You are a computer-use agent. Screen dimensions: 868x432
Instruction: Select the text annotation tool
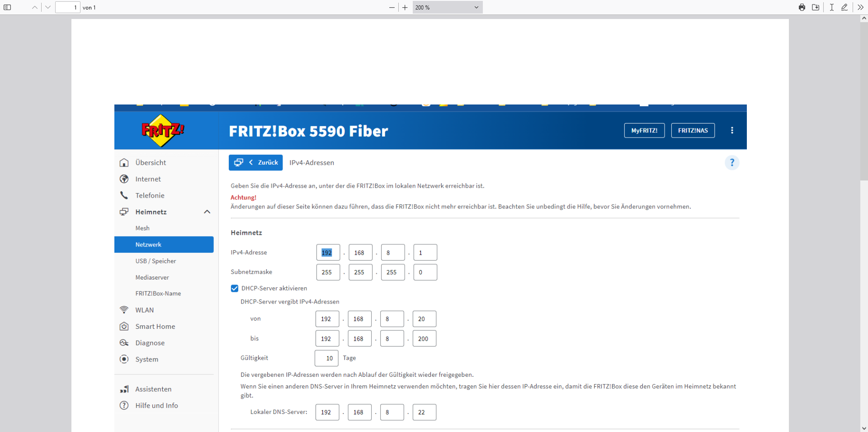point(832,7)
